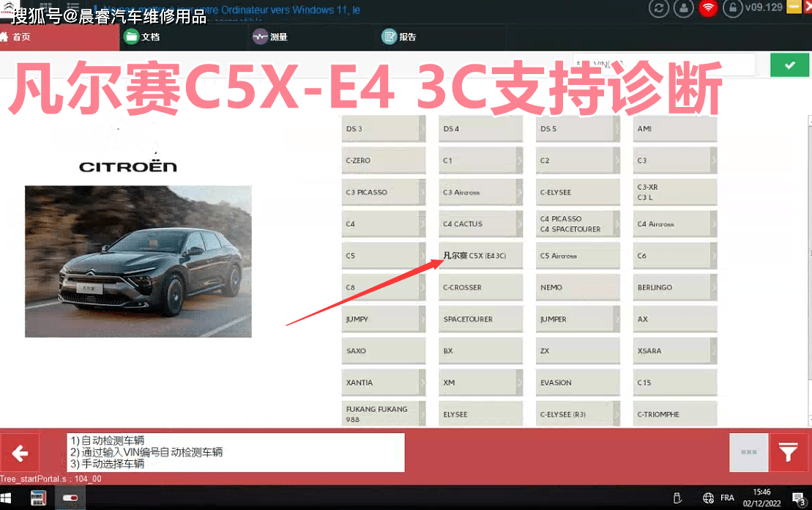Viewport: 812px width, 510px height.
Task: Click the refresh sync icon at top
Action: pos(659,8)
